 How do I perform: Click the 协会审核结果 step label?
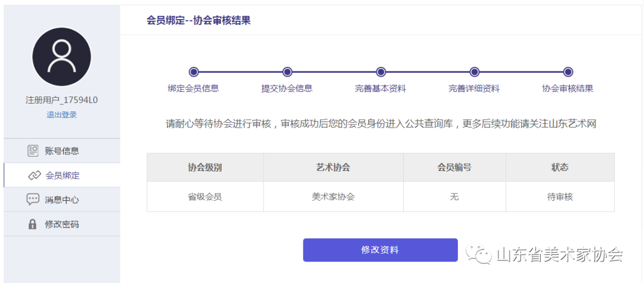(568, 89)
